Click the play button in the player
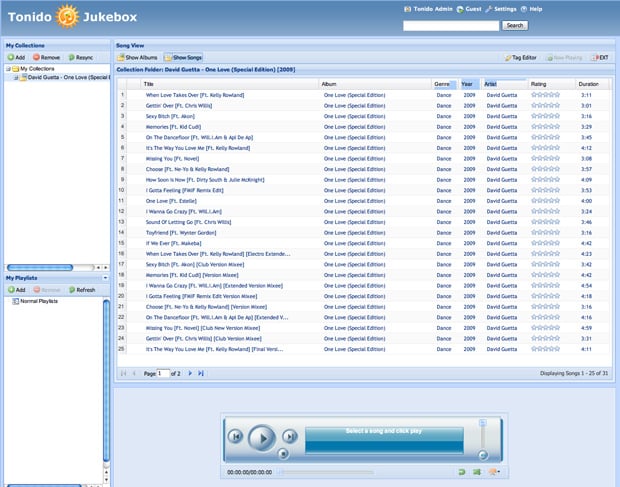The width and height of the screenshot is (620, 487). (x=262, y=438)
